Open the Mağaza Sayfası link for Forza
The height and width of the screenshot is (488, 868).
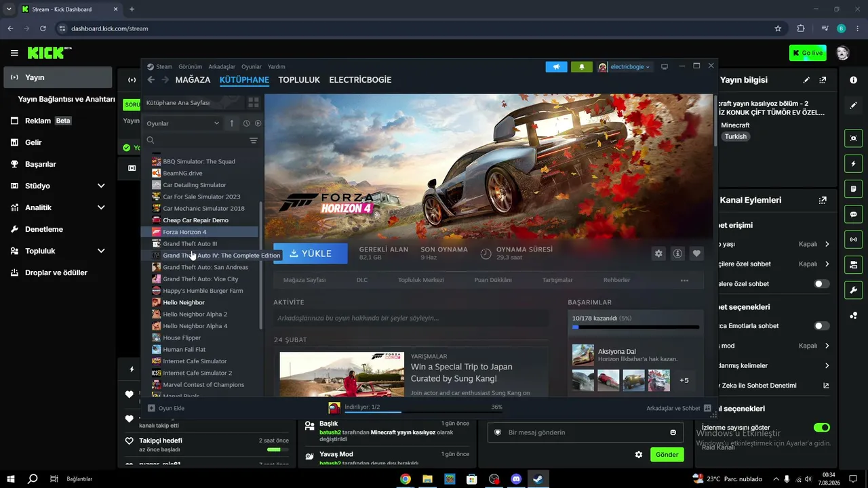[x=304, y=280]
